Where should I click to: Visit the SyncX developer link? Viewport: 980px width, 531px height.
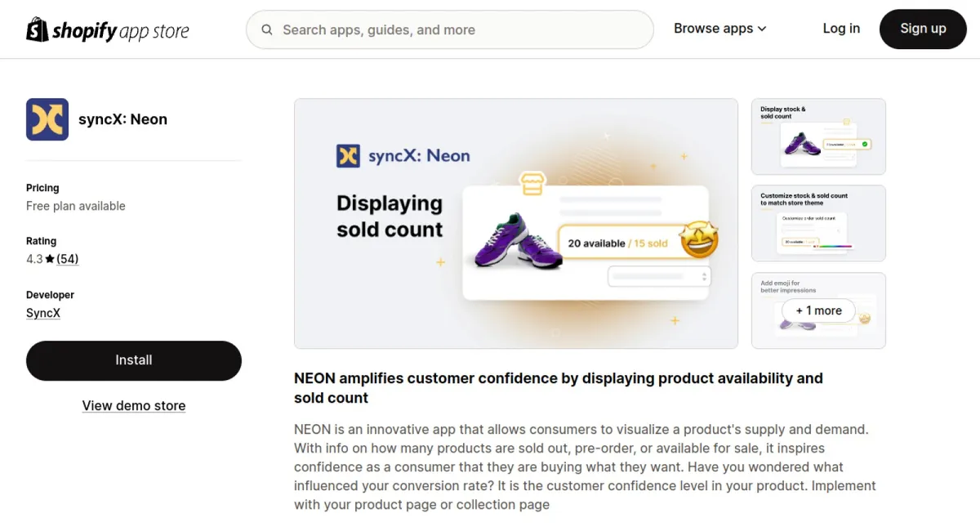coord(43,313)
